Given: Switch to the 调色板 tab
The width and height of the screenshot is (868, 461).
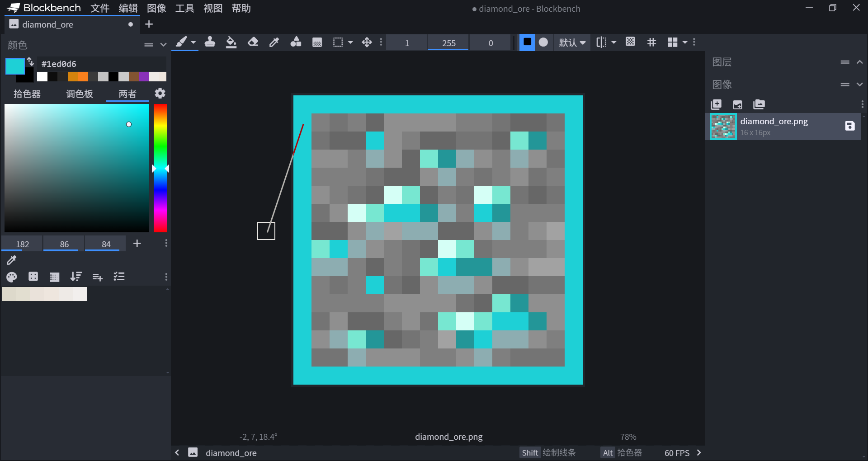Looking at the screenshot, I should click(x=80, y=94).
